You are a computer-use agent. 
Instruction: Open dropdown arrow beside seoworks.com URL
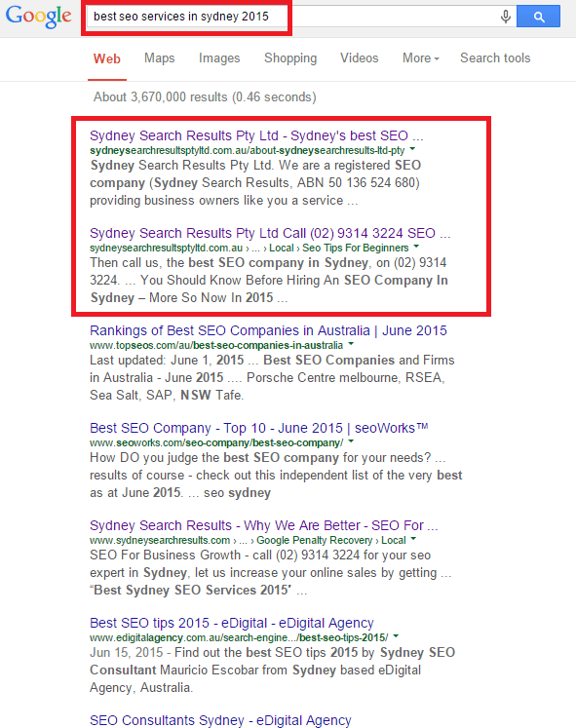[351, 441]
